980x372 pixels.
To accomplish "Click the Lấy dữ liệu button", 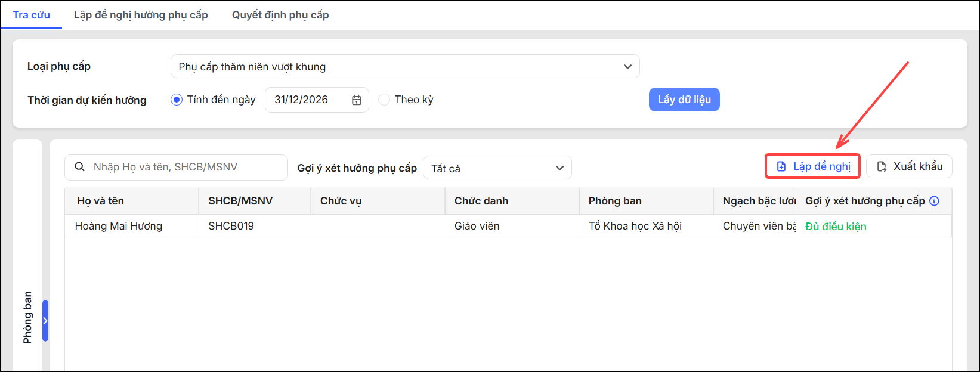I will (684, 100).
